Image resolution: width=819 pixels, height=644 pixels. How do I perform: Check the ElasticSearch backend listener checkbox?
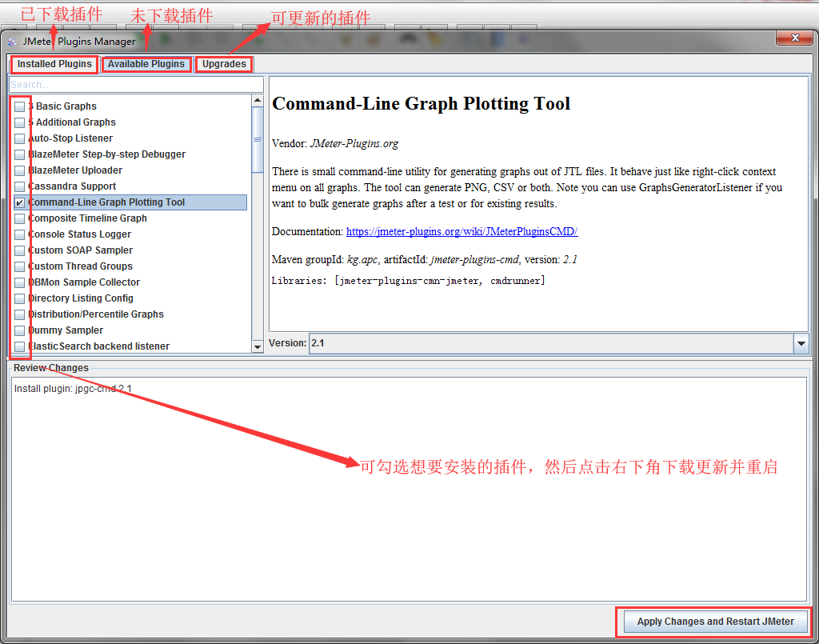pyautogui.click(x=20, y=347)
